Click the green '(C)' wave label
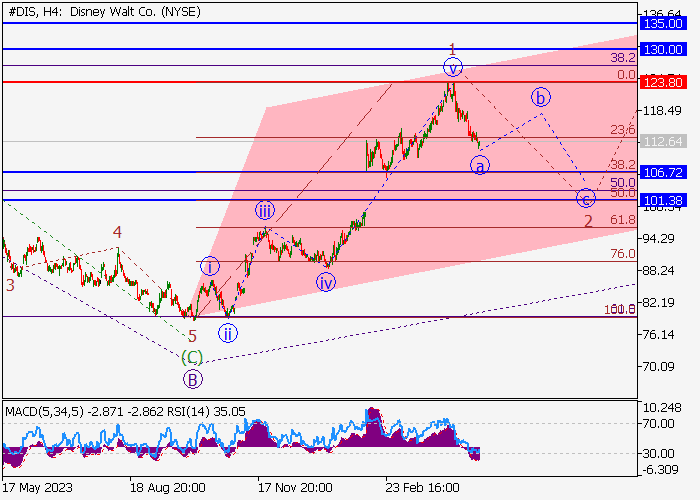 point(192,358)
